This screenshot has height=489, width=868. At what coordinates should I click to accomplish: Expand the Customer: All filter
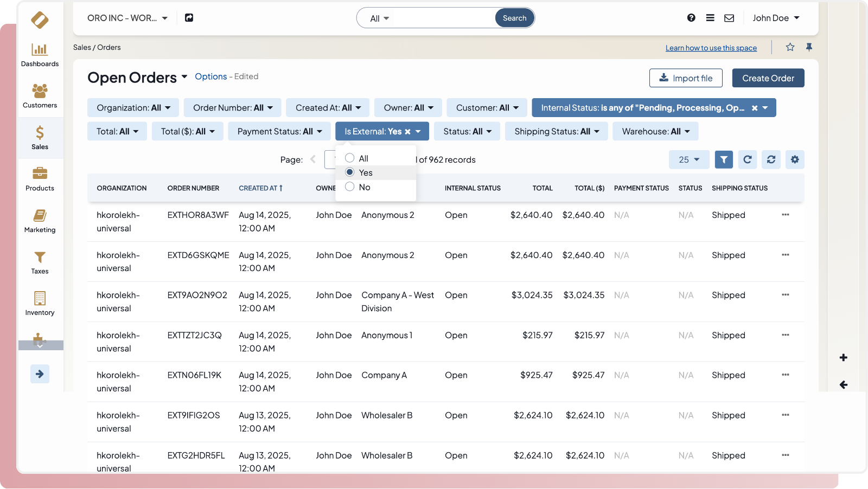[487, 108]
